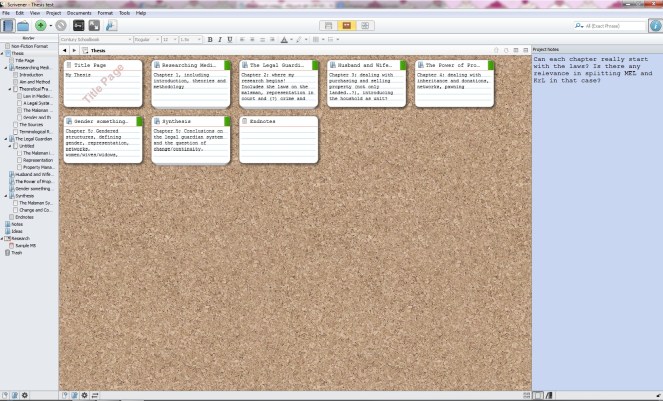This screenshot has width=663, height=401.
Task: Toggle italic formatting
Action: 222,39
